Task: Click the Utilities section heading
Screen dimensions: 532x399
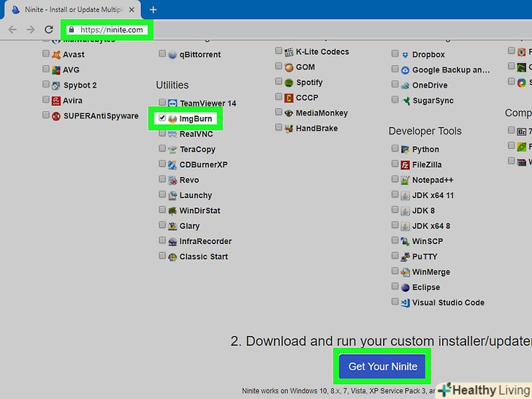Action: click(x=172, y=85)
